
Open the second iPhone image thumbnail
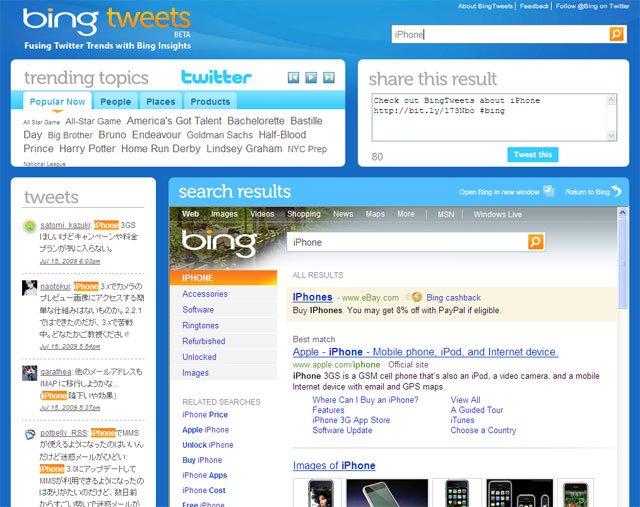point(387,493)
